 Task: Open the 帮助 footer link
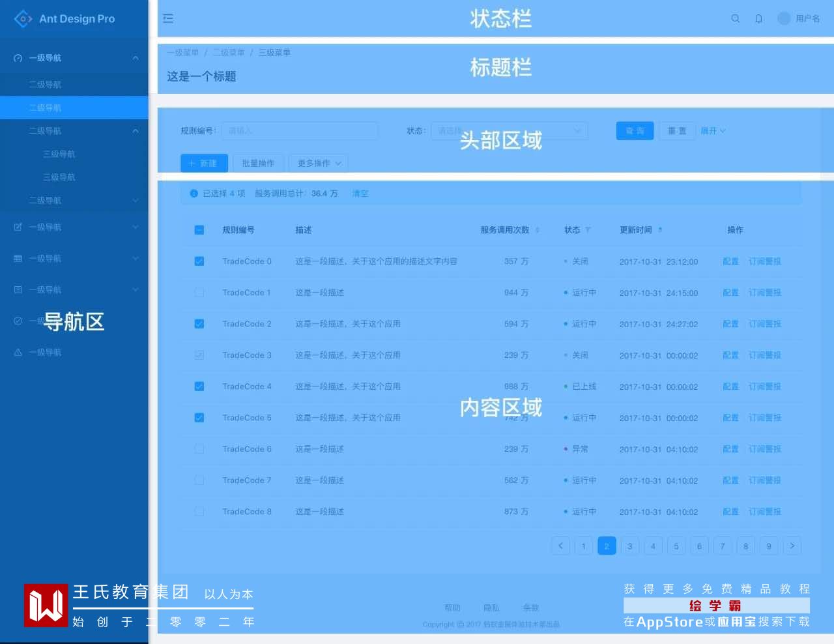click(x=452, y=607)
